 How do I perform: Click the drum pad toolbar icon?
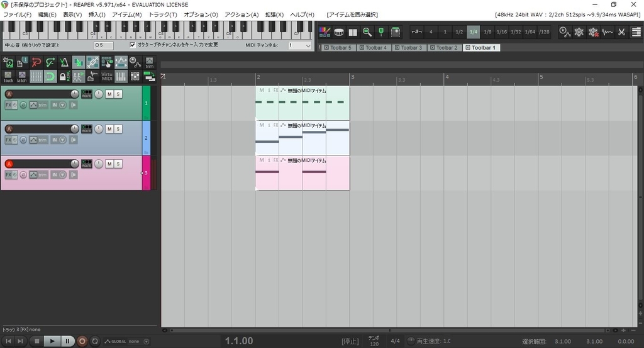[339, 31]
